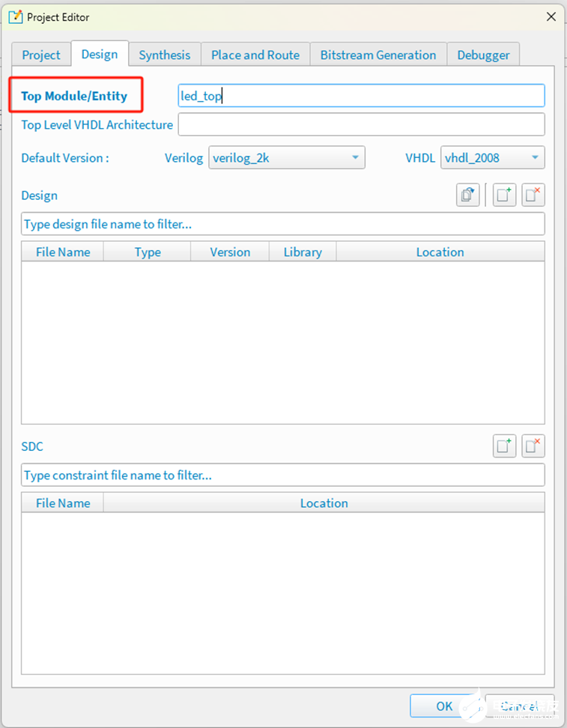The image size is (567, 728).
Task: Switch to the Project tab
Action: coord(41,55)
